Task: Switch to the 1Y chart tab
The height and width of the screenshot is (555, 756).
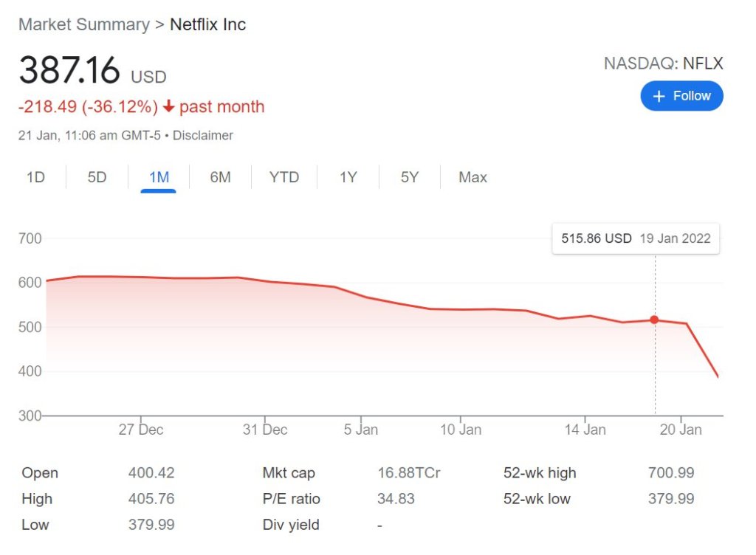Action: pyautogui.click(x=348, y=177)
